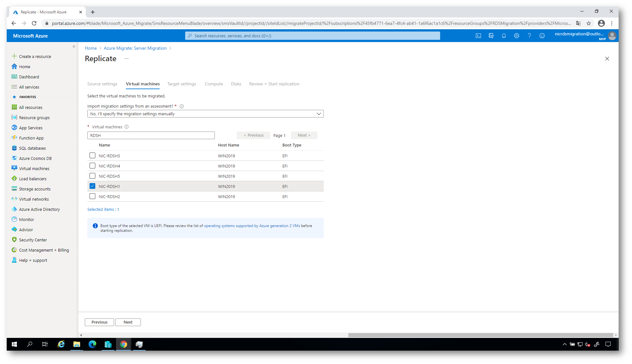Click Create a resource in sidebar

click(35, 56)
